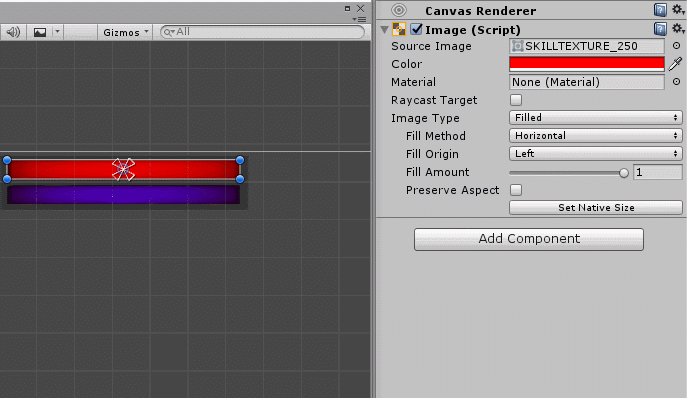The width and height of the screenshot is (687, 398).
Task: Maximize the scene panel
Action: click(347, 8)
